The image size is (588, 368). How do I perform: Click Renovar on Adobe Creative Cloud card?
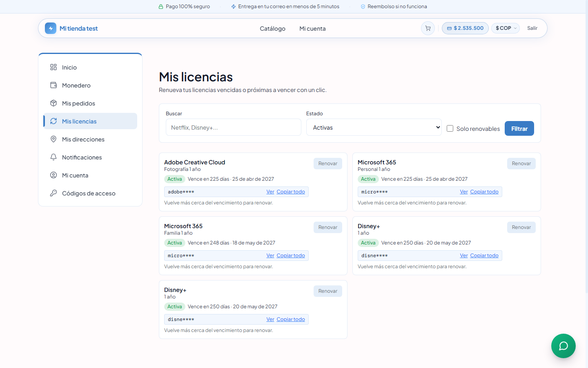tap(328, 164)
